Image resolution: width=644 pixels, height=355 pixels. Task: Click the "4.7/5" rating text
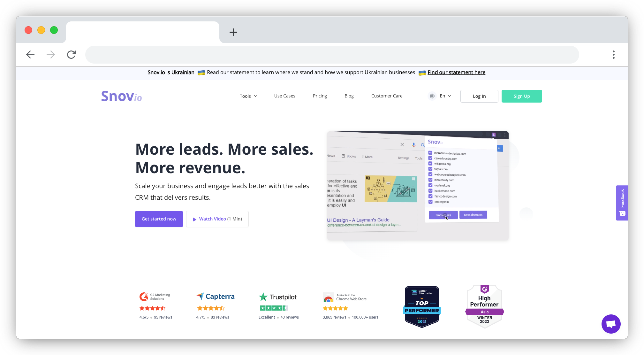(201, 317)
